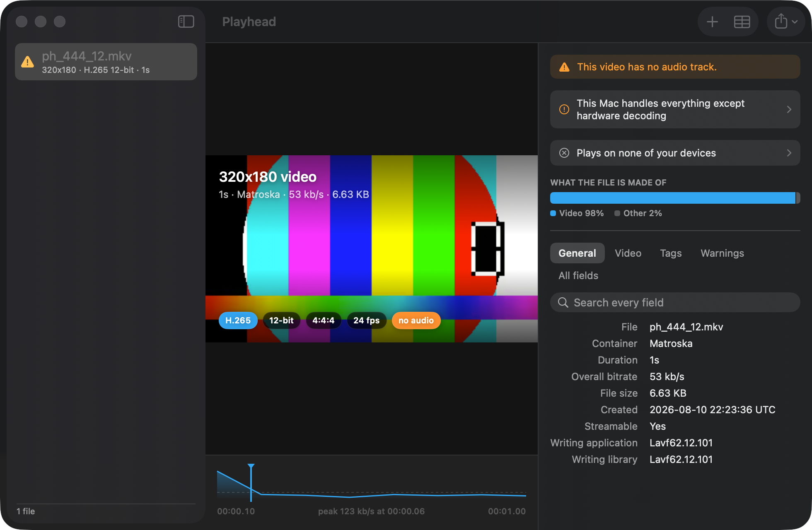
Task: Click the 4:4:4 chroma badge
Action: (323, 320)
